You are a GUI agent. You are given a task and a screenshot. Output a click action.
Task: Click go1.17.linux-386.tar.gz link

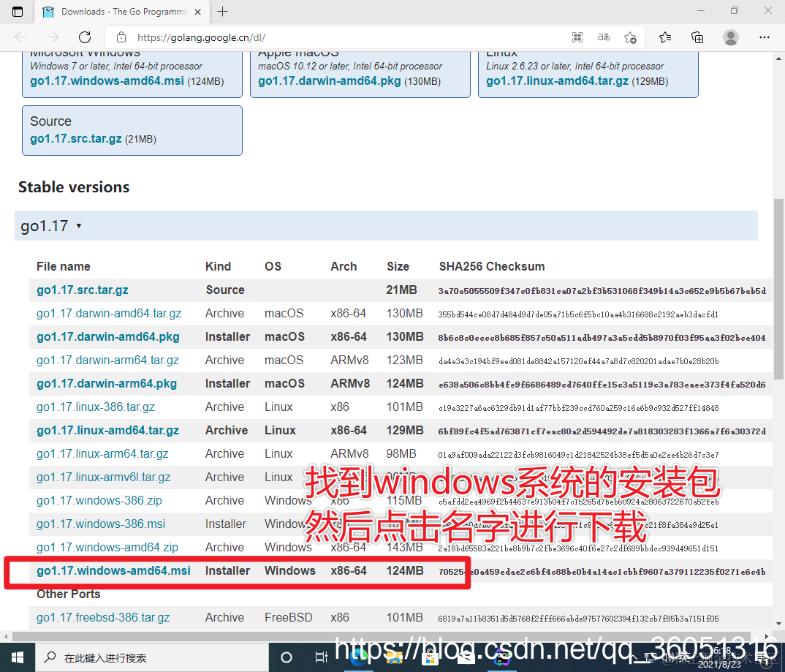tap(96, 407)
